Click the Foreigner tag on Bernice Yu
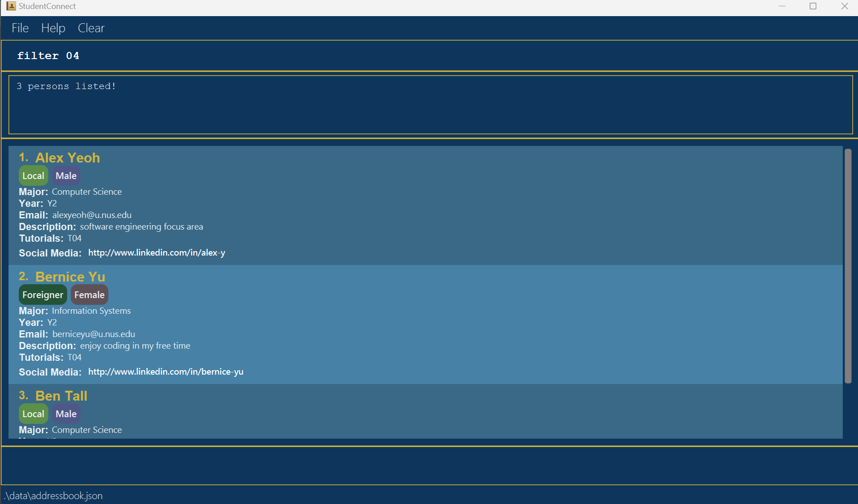The width and height of the screenshot is (858, 504). 43,295
